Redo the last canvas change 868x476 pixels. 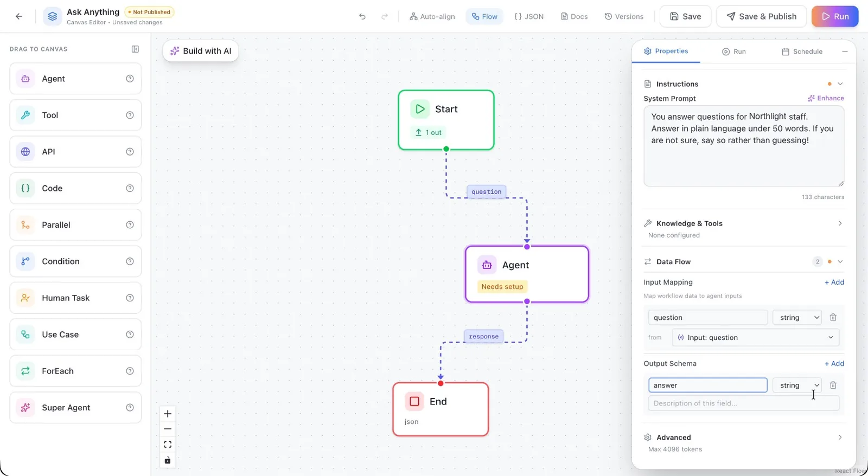(385, 16)
